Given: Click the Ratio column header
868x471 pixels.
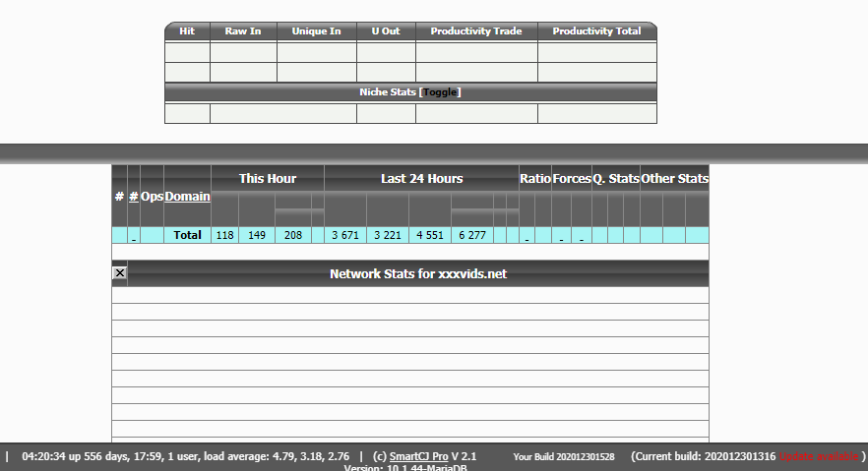Looking at the screenshot, I should pyautogui.click(x=535, y=179).
